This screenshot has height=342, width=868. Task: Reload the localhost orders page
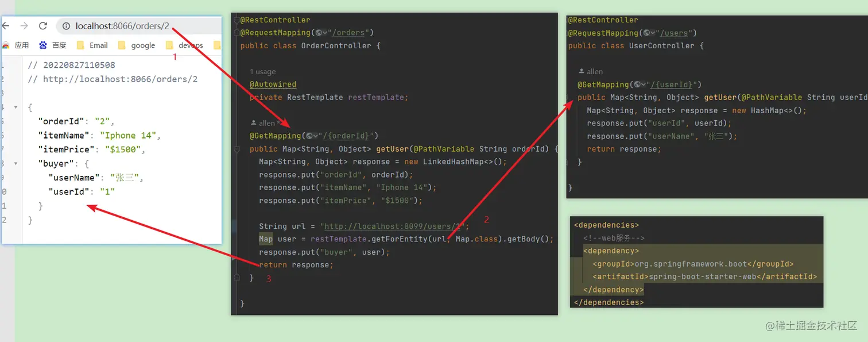[x=42, y=26]
